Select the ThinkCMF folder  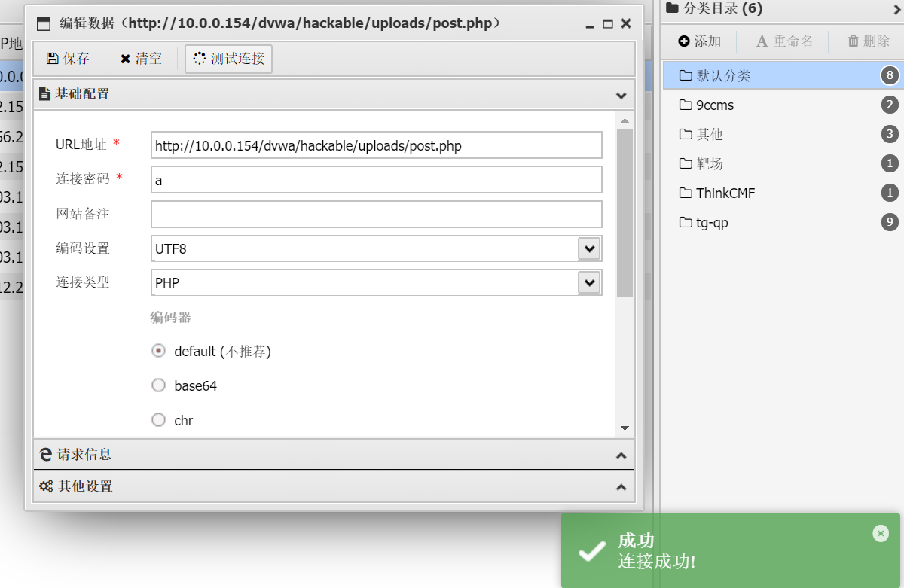click(x=783, y=193)
